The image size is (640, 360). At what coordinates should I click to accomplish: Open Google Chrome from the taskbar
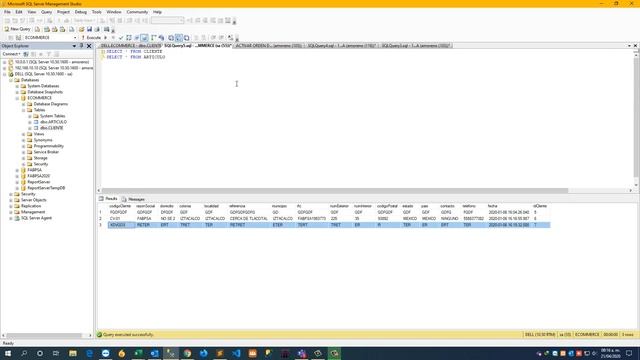[187, 353]
